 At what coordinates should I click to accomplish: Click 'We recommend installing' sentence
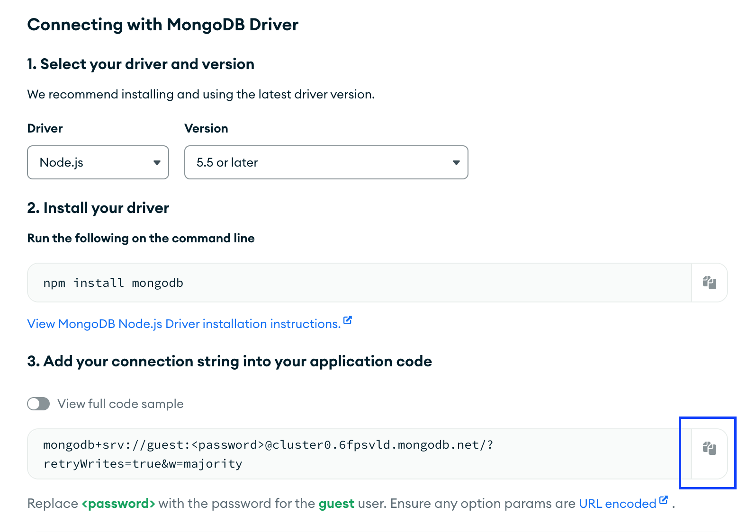pyautogui.click(x=201, y=94)
